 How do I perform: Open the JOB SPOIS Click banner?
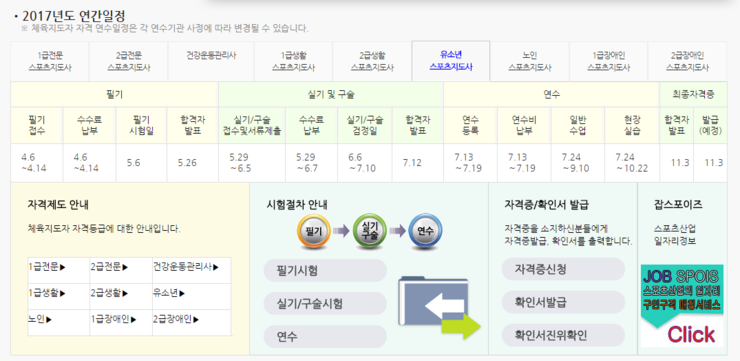coord(681,306)
